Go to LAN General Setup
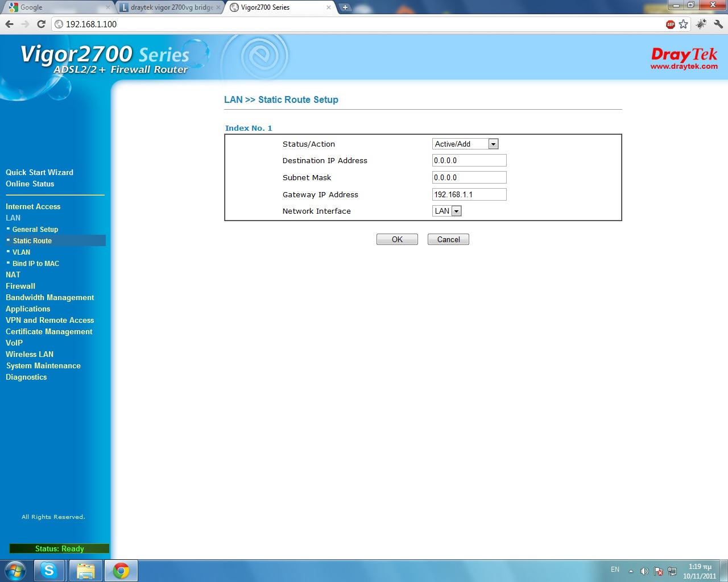Image resolution: width=728 pixels, height=582 pixels. [x=35, y=229]
